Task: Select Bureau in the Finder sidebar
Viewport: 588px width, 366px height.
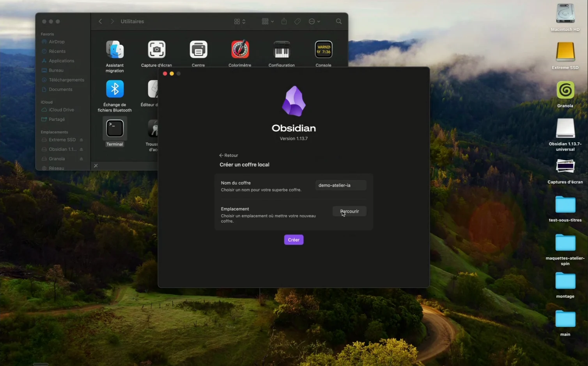Action: [x=56, y=70]
